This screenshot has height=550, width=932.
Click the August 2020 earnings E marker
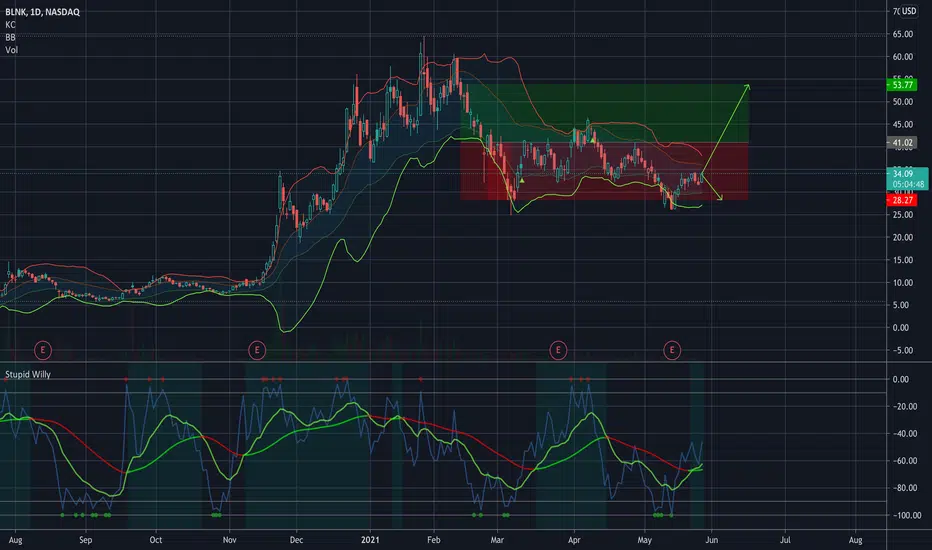(43, 350)
